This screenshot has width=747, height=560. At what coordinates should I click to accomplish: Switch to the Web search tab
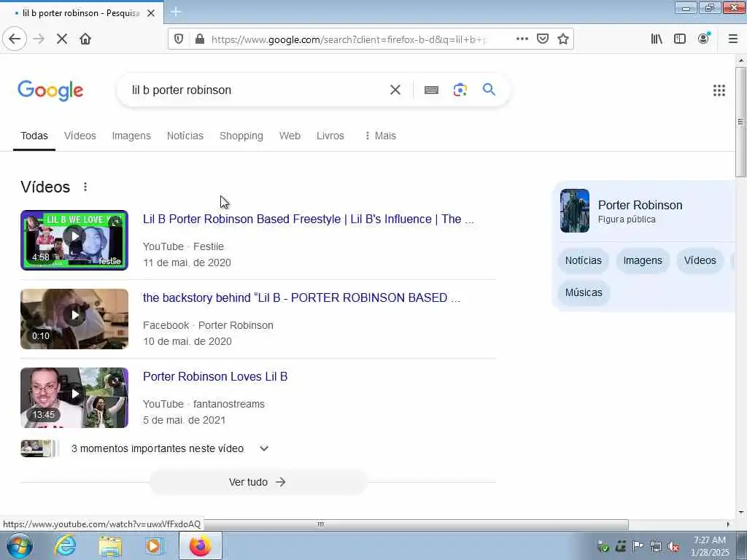(x=290, y=136)
